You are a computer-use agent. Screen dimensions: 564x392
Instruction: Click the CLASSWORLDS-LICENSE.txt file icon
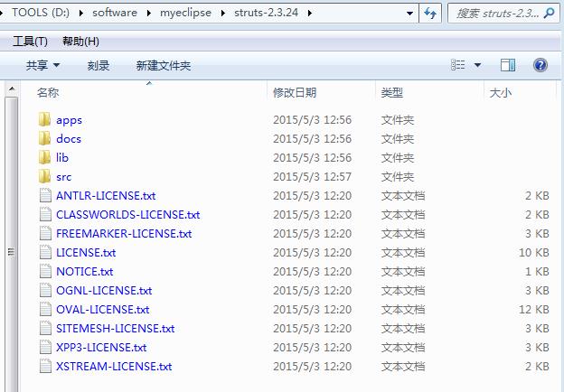coord(45,215)
